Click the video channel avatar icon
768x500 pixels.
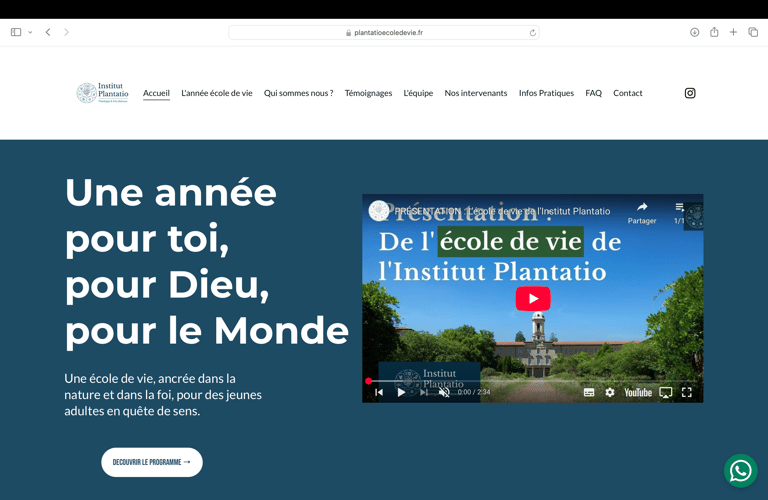click(x=379, y=211)
